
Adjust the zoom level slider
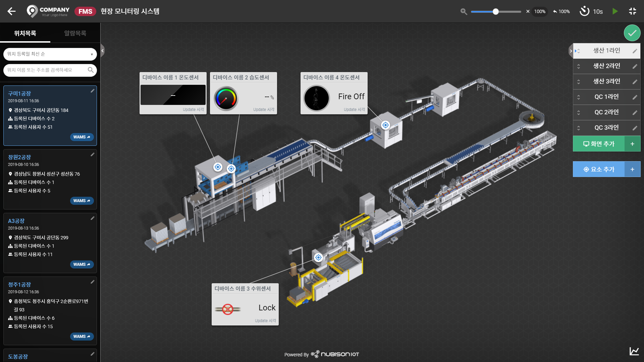coord(496,11)
